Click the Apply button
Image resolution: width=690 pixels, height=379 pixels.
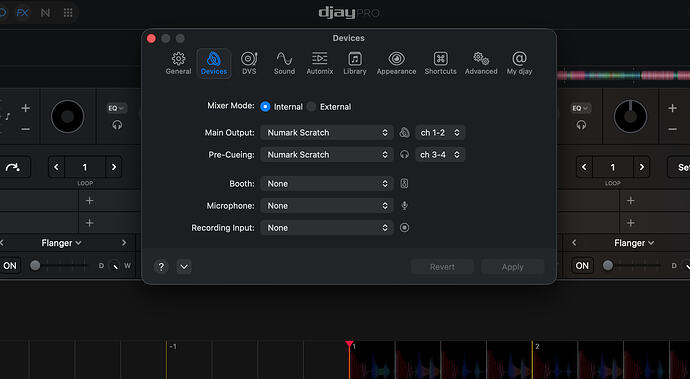(513, 267)
